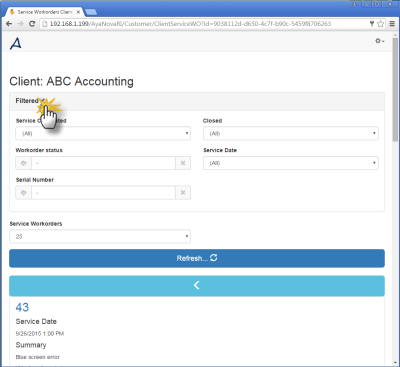Click into Workorder status input field
Screen dimensions: 400x367
click(x=103, y=163)
